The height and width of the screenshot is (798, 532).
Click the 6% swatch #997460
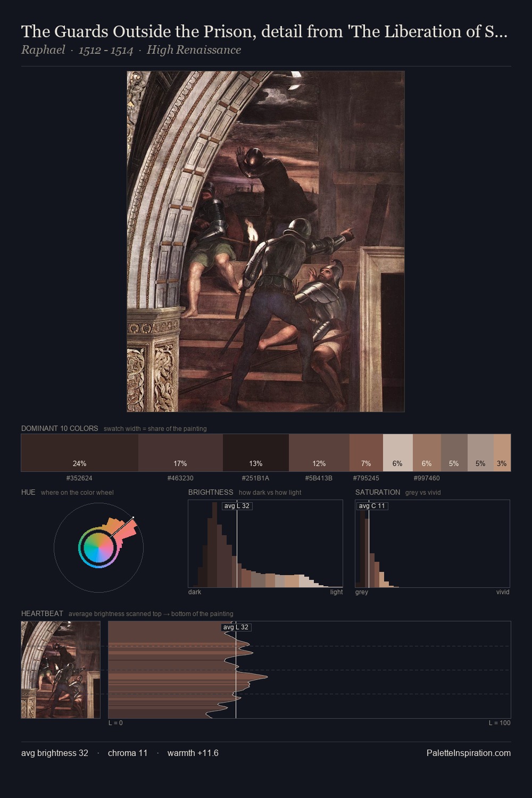[427, 453]
